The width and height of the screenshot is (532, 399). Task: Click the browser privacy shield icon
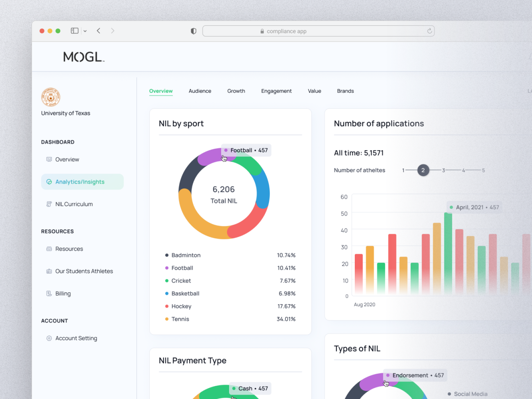193,31
